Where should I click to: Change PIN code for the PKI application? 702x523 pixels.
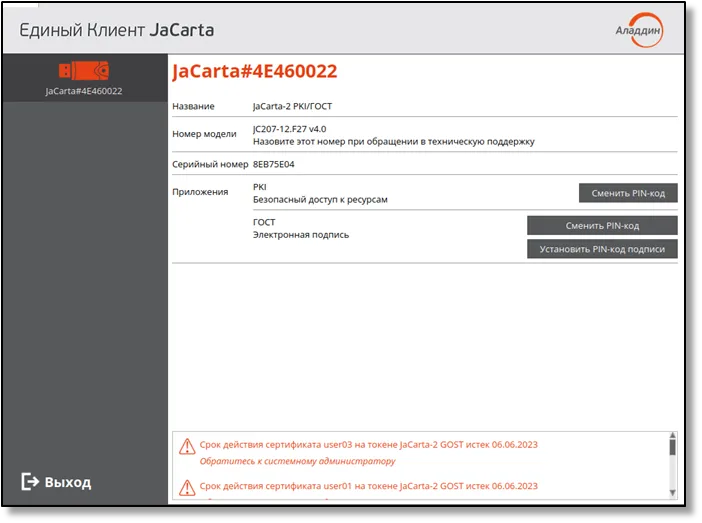(628, 193)
